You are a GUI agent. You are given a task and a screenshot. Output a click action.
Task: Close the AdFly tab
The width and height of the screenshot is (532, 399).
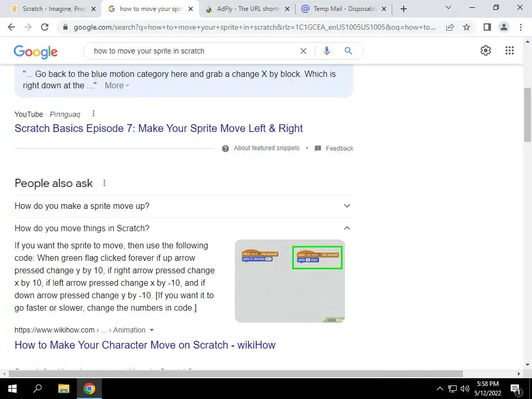287,9
